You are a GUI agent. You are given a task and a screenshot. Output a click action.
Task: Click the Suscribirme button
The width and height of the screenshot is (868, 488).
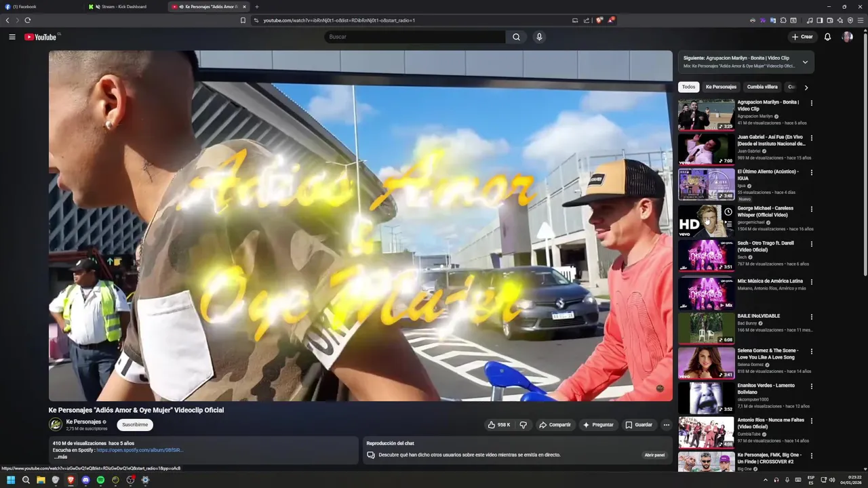click(x=135, y=425)
